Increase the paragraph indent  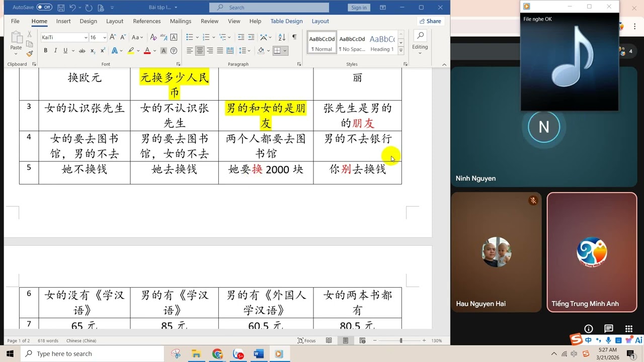pyautogui.click(x=252, y=37)
